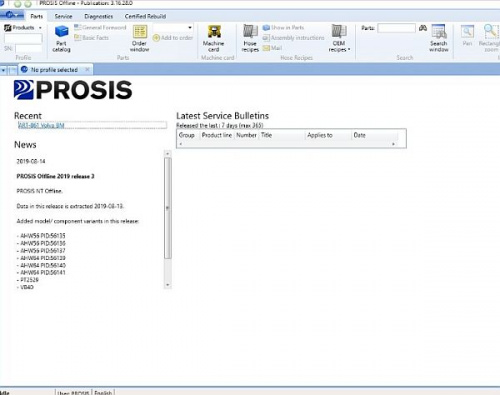Open the Search window
The width and height of the screenshot is (500, 395).
tap(439, 39)
